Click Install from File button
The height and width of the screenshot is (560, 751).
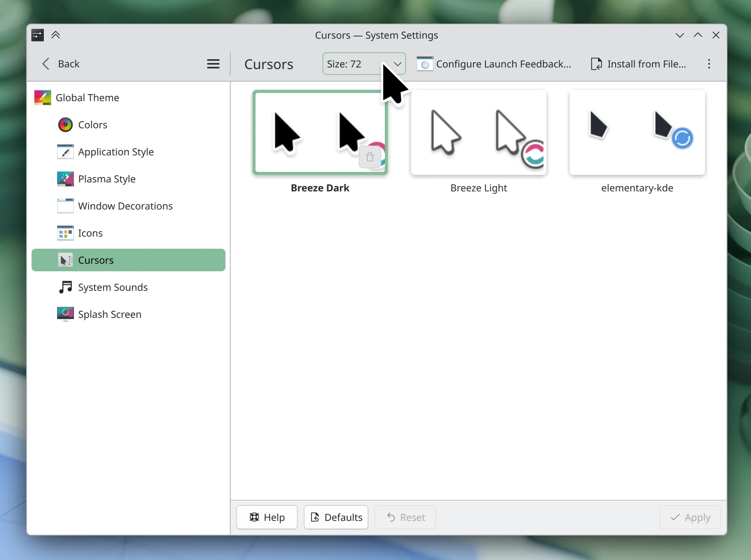pyautogui.click(x=638, y=64)
